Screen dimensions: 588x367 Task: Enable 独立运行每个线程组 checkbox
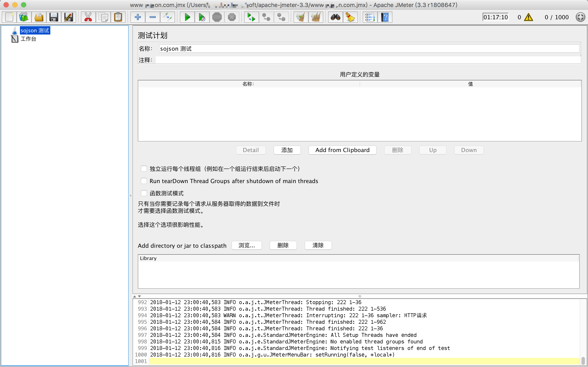point(144,169)
